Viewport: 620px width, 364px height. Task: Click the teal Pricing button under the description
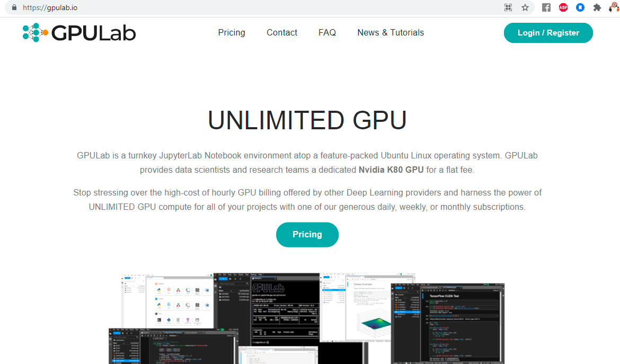307,234
